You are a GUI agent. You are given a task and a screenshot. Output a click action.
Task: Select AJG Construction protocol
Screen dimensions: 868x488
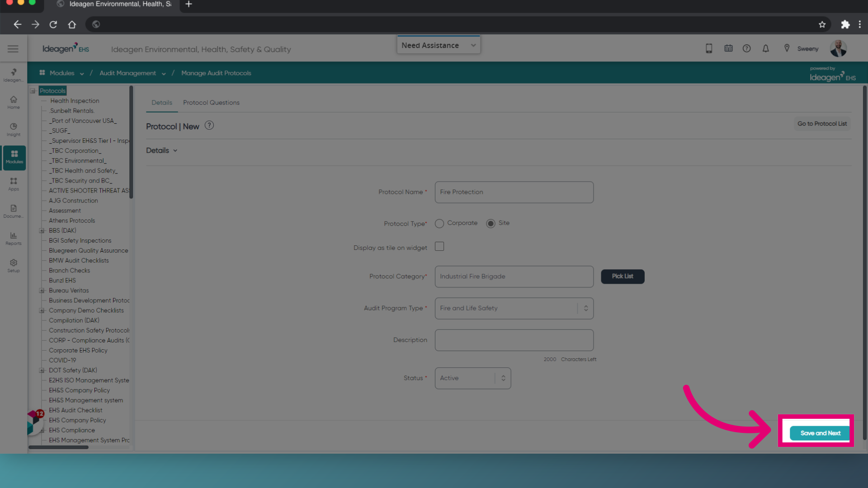pyautogui.click(x=73, y=201)
